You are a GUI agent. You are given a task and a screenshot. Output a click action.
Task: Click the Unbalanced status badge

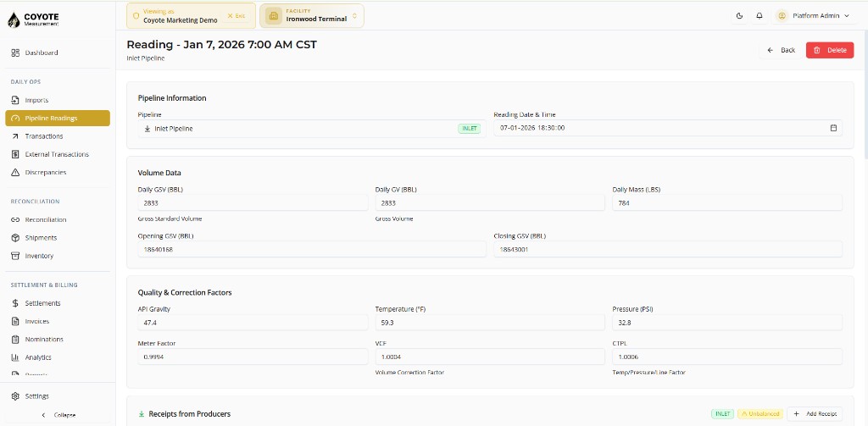click(759, 414)
